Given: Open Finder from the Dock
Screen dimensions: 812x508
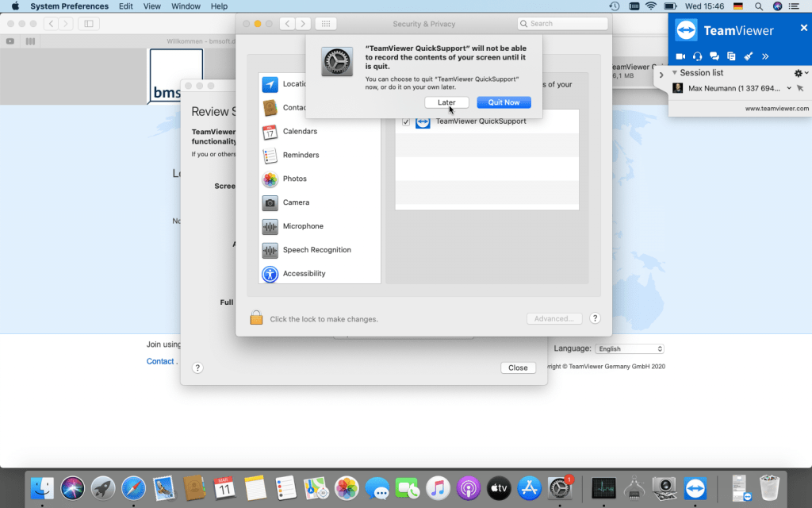Looking at the screenshot, I should pos(42,488).
